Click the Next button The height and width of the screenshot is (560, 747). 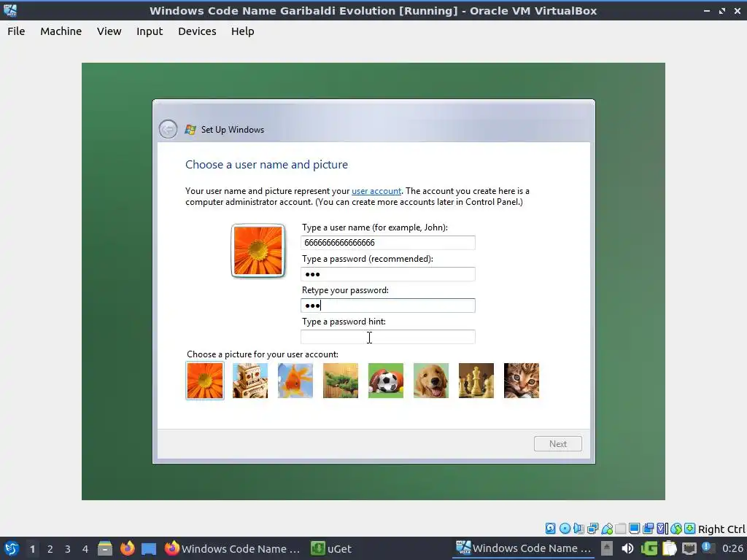tap(558, 444)
